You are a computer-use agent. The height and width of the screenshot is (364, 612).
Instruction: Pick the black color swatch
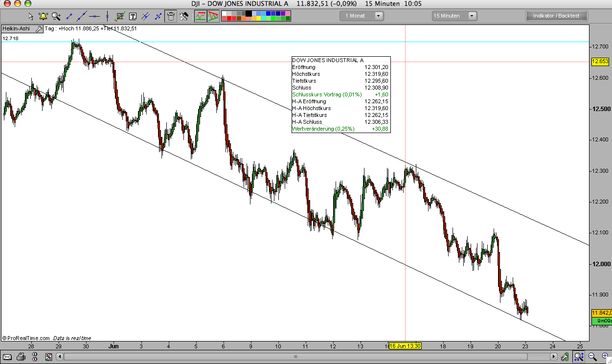[249, 13]
